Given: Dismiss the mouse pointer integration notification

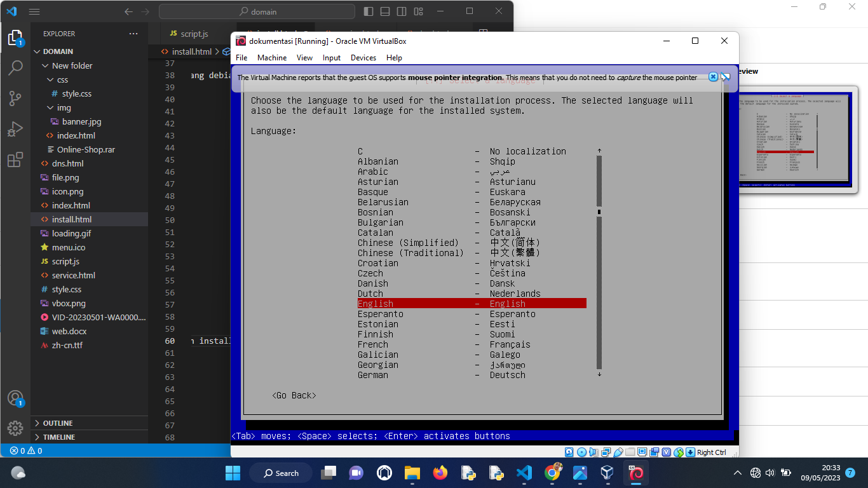Looking at the screenshot, I should (713, 77).
